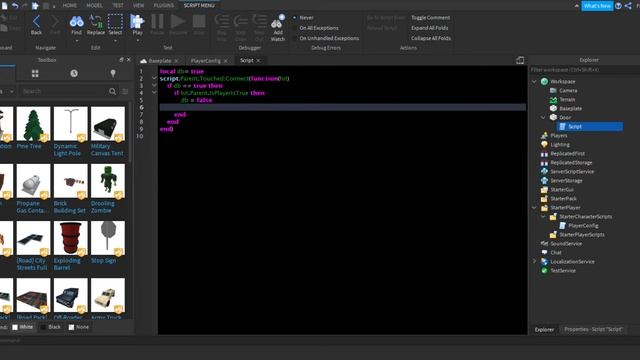Collapse the Workspace tree node
640x360 pixels.
(x=534, y=82)
